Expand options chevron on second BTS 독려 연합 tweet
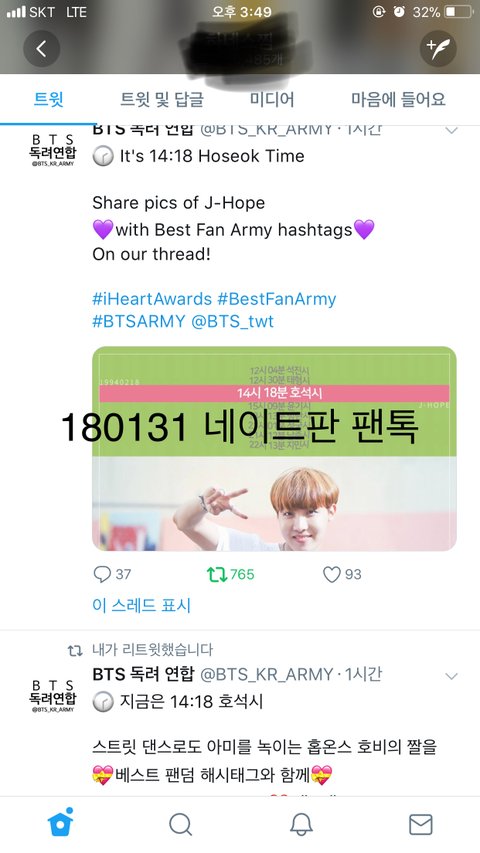 click(451, 676)
